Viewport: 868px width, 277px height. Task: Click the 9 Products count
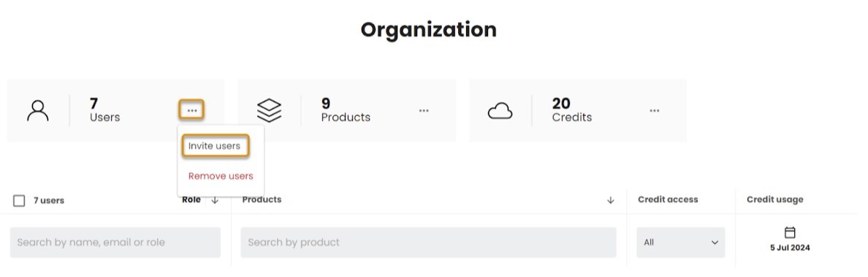pyautogui.click(x=346, y=110)
